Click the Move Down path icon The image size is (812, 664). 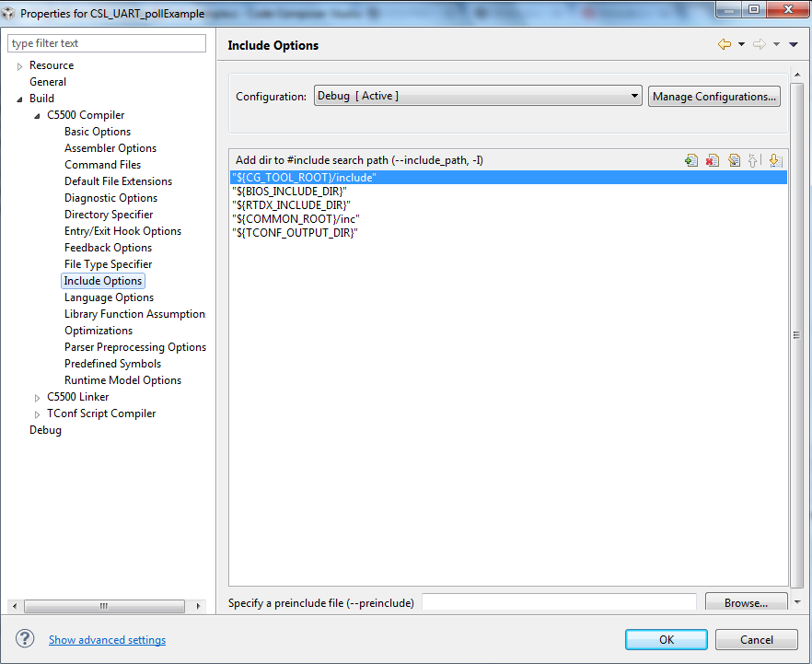[x=776, y=160]
